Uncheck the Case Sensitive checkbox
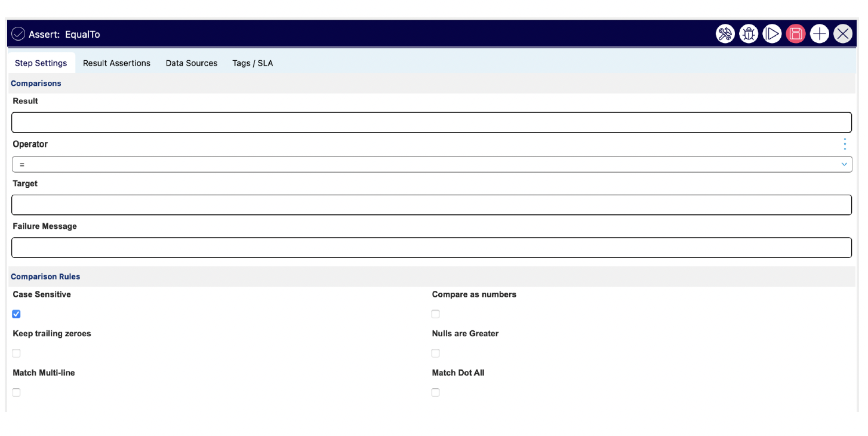The width and height of the screenshot is (868, 436). click(16, 314)
